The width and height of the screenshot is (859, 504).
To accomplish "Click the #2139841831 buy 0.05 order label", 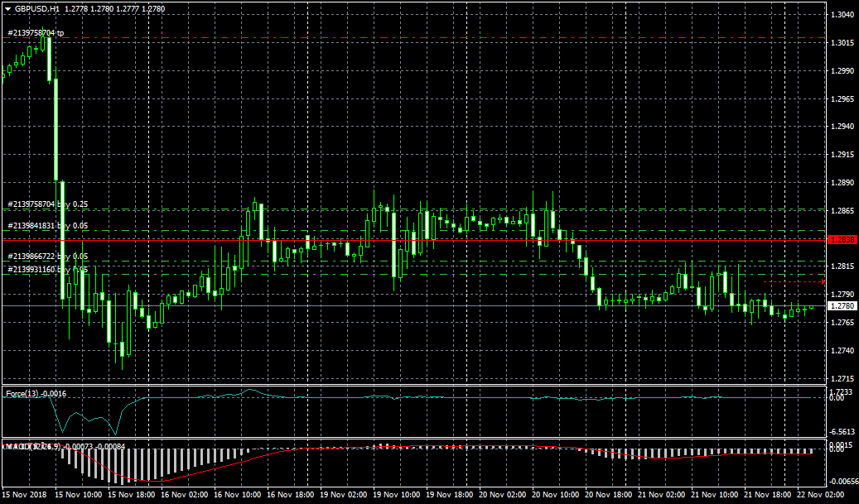I will coord(47,225).
